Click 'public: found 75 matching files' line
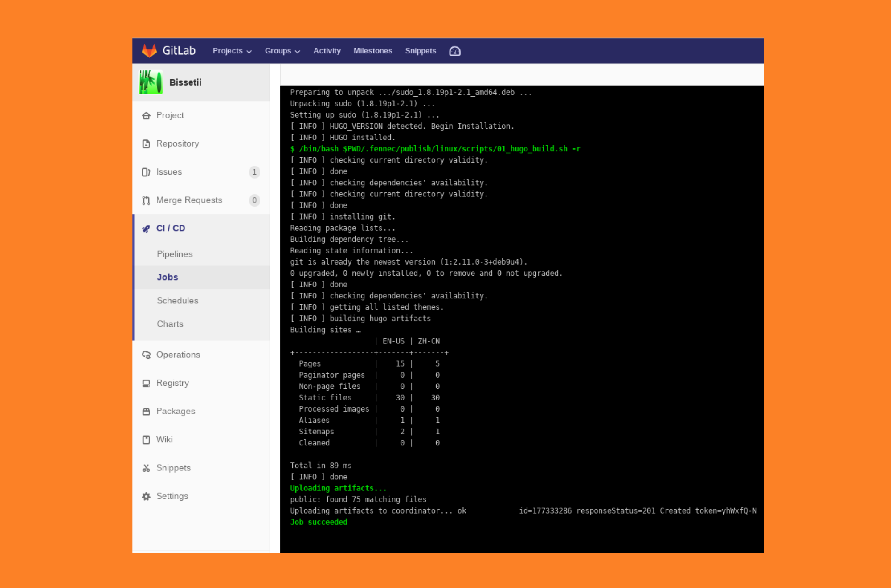This screenshot has height=588, width=891. pyautogui.click(x=358, y=499)
